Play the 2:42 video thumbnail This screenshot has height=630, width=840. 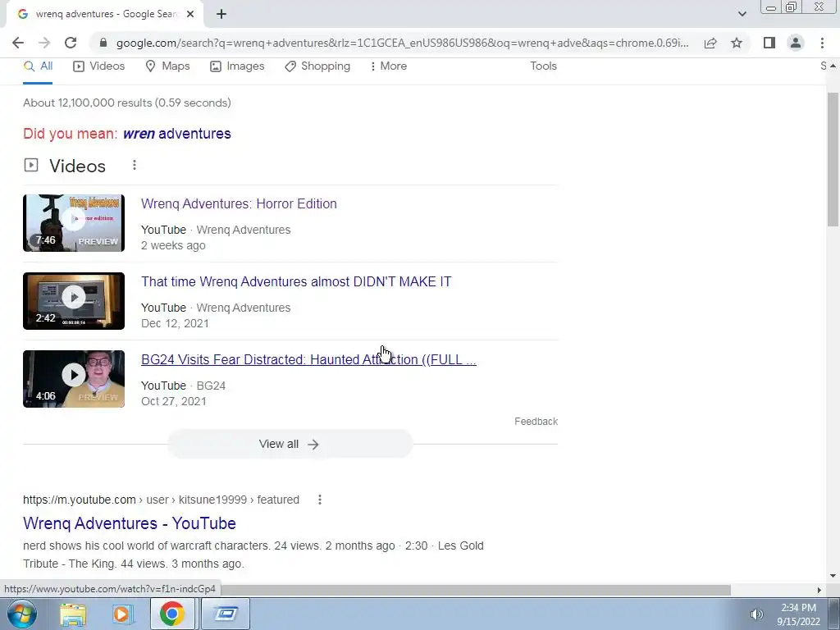click(x=74, y=301)
